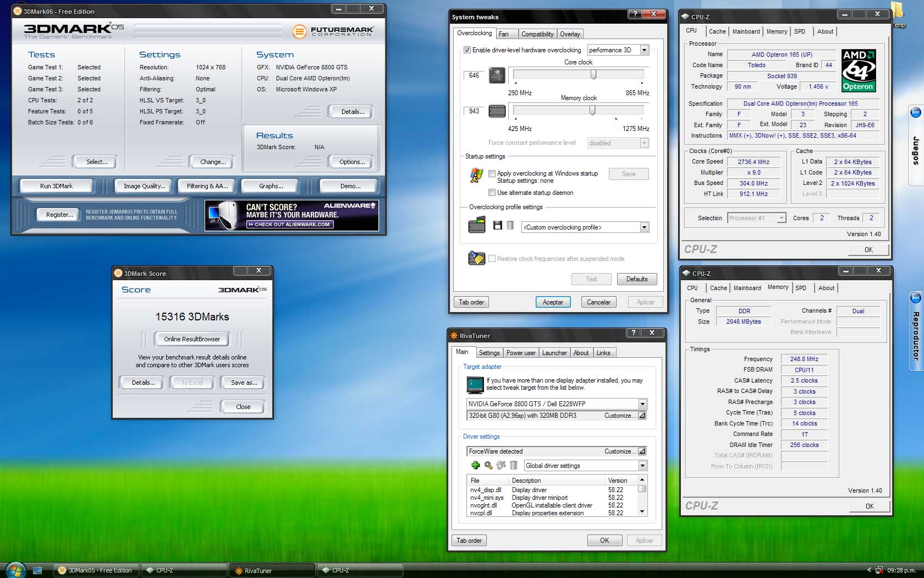Click the overclocking profile chip icon
The image size is (924, 578).
tap(476, 226)
